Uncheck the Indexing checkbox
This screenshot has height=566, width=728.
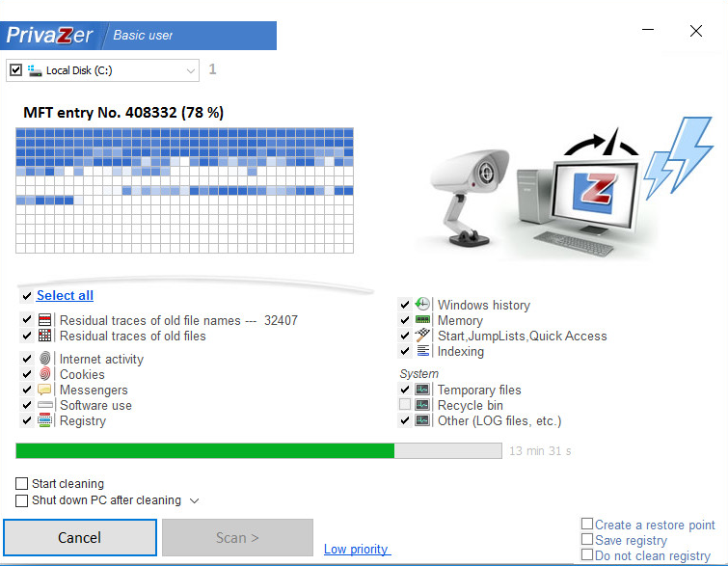tap(404, 351)
